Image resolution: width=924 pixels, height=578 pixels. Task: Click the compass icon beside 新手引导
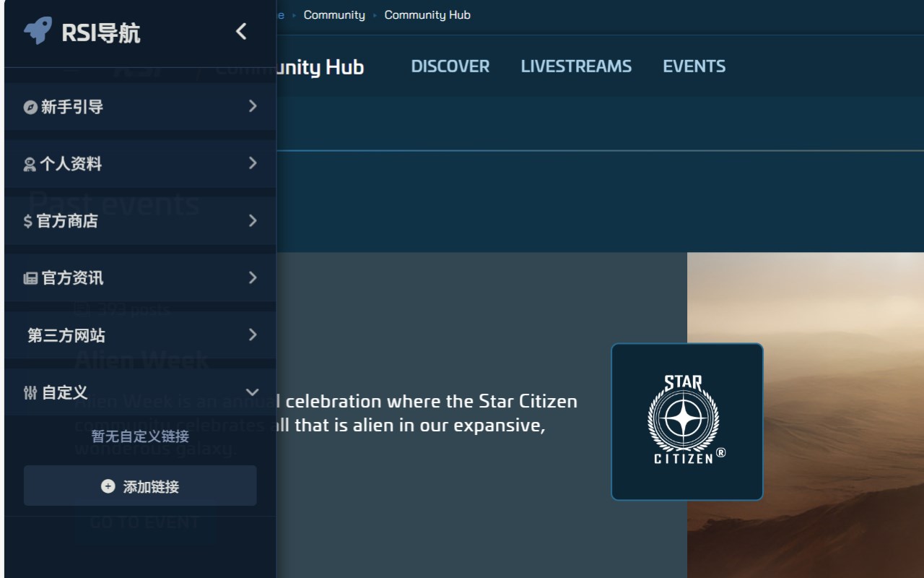[30, 108]
